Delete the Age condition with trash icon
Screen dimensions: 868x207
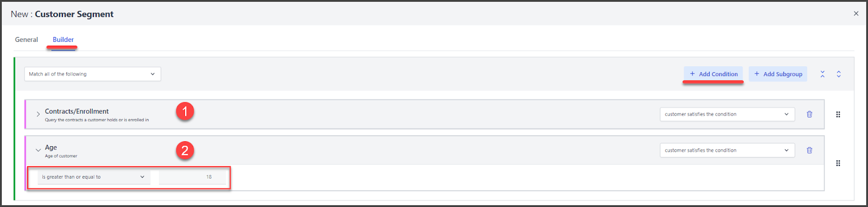809,150
